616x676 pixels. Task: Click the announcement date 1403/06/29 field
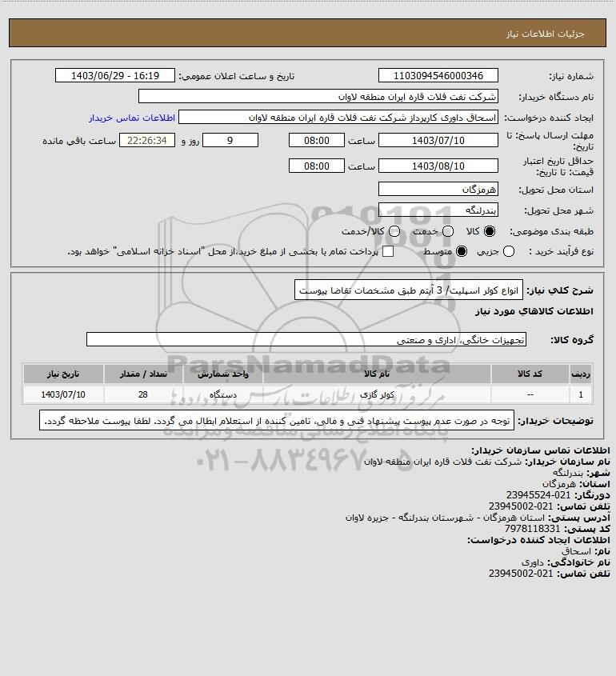(x=115, y=75)
